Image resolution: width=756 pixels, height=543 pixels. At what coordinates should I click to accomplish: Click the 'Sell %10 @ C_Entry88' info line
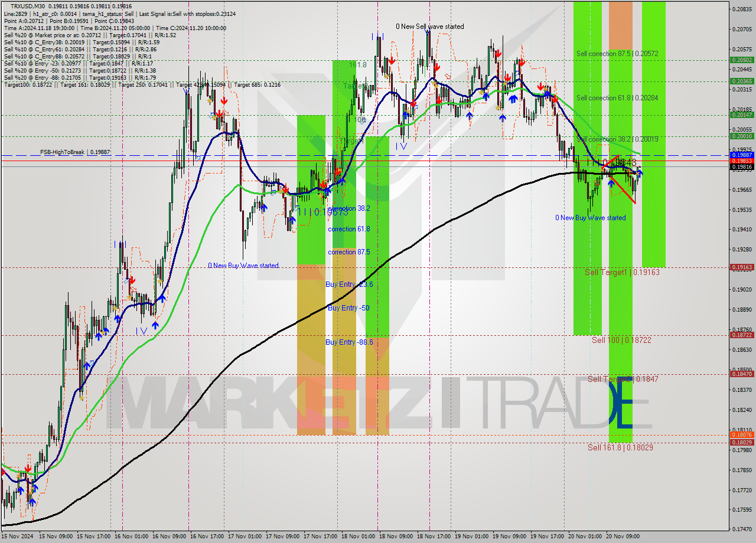pos(77,57)
